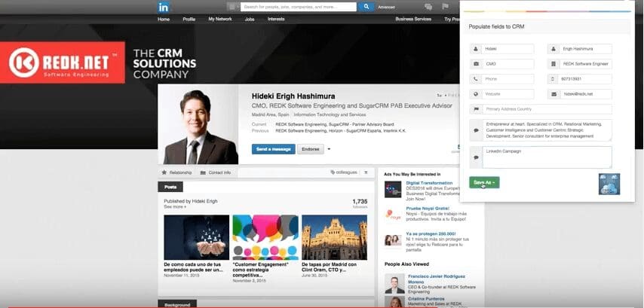Click the cloud CRM extension icon
This screenshot has width=644, height=308.
pos(609,184)
